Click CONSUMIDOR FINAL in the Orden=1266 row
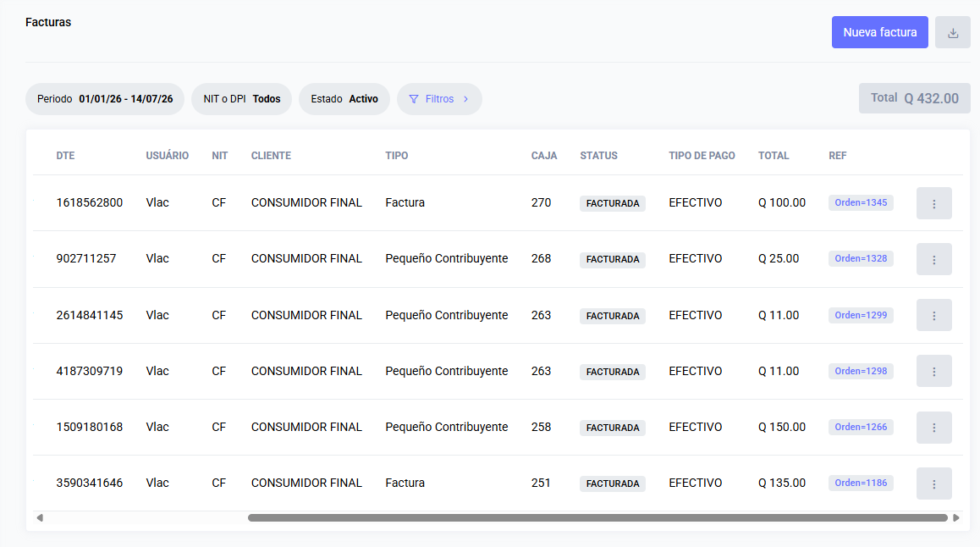This screenshot has width=980, height=547. coord(307,427)
